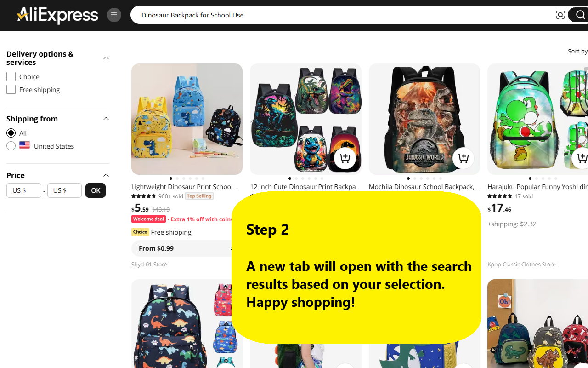Collapse Delivery options & services section
588x368 pixels.
(106, 58)
